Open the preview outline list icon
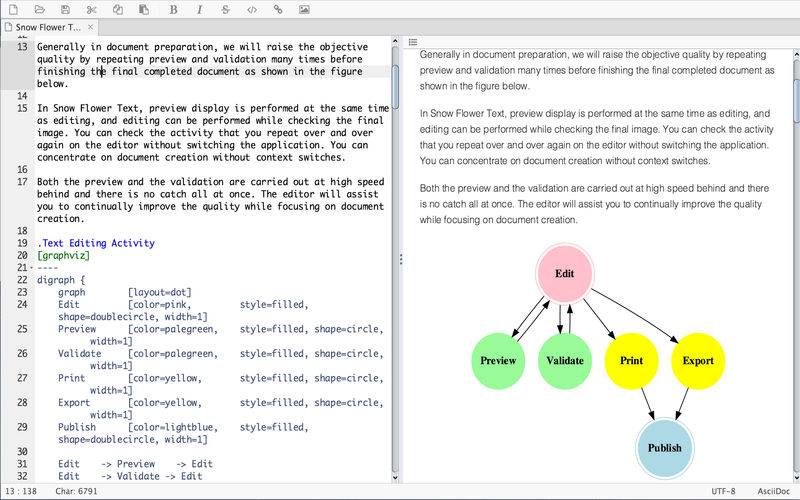 (x=412, y=42)
